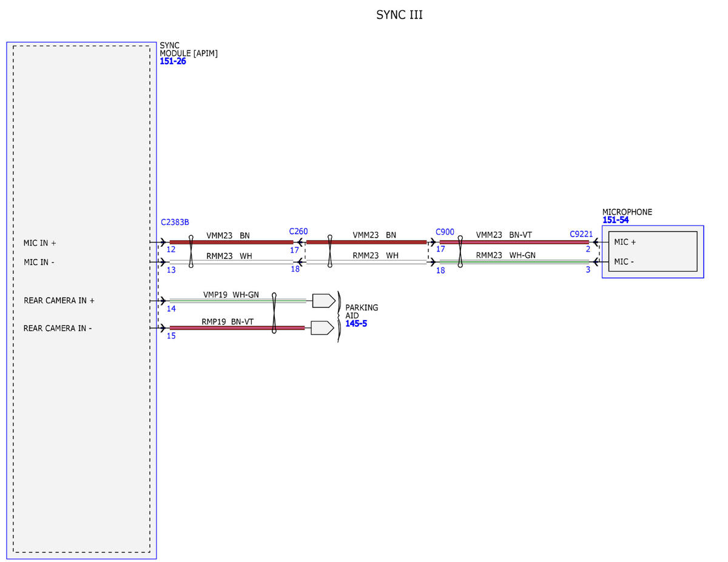Select the VMP19 WH-GN wire
728x562 pixels.
click(x=238, y=300)
